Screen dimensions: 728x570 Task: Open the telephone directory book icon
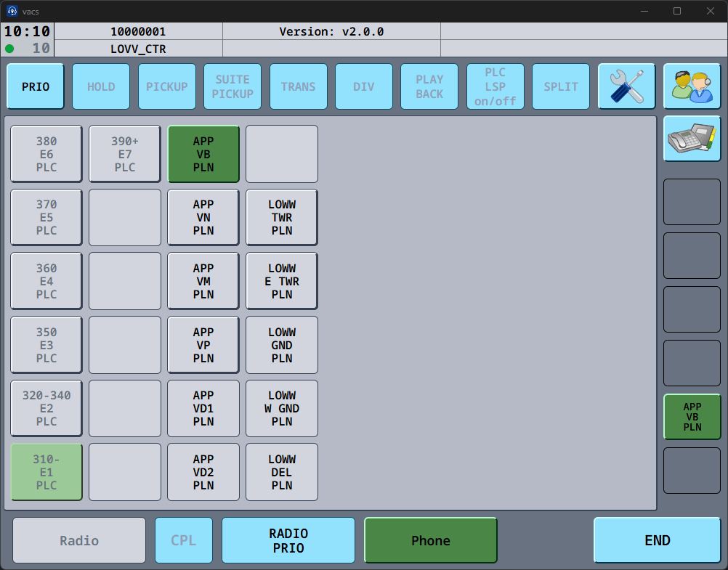pyautogui.click(x=692, y=139)
